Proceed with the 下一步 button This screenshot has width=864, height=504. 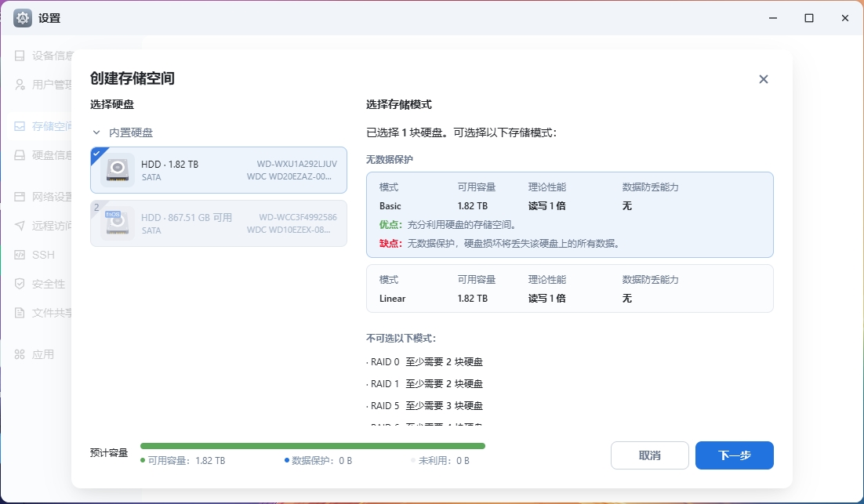tap(734, 455)
